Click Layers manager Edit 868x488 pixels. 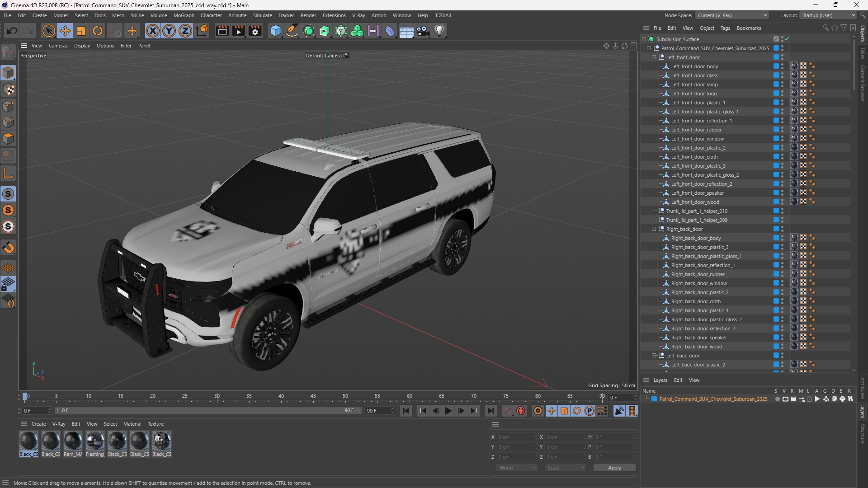[x=678, y=380]
